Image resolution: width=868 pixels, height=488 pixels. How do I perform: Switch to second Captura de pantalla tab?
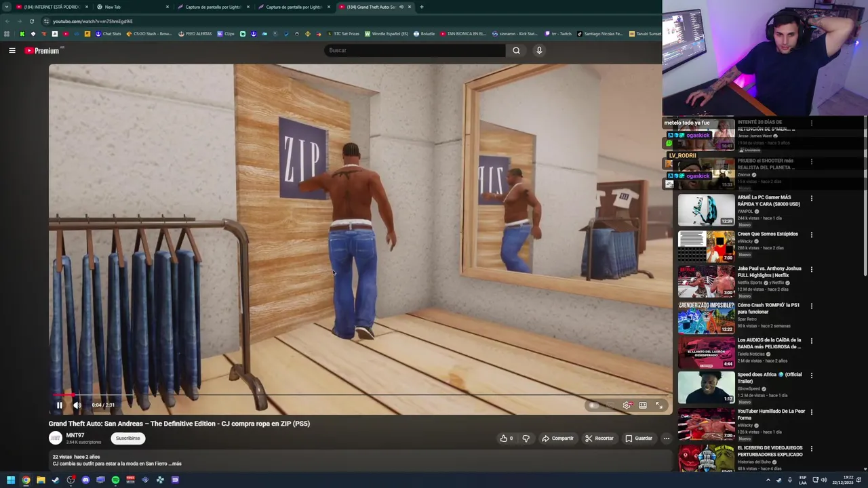tap(294, 7)
